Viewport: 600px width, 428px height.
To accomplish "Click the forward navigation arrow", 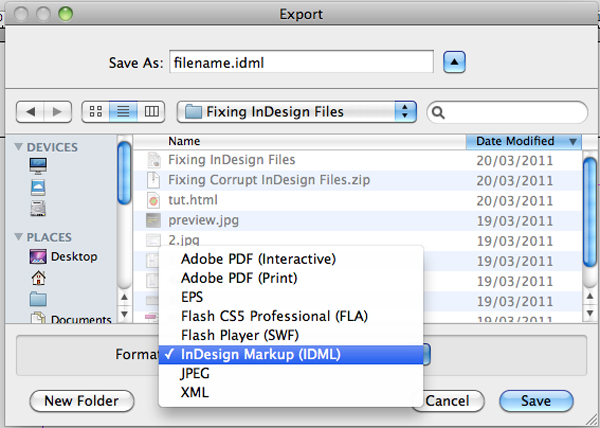I will point(58,112).
